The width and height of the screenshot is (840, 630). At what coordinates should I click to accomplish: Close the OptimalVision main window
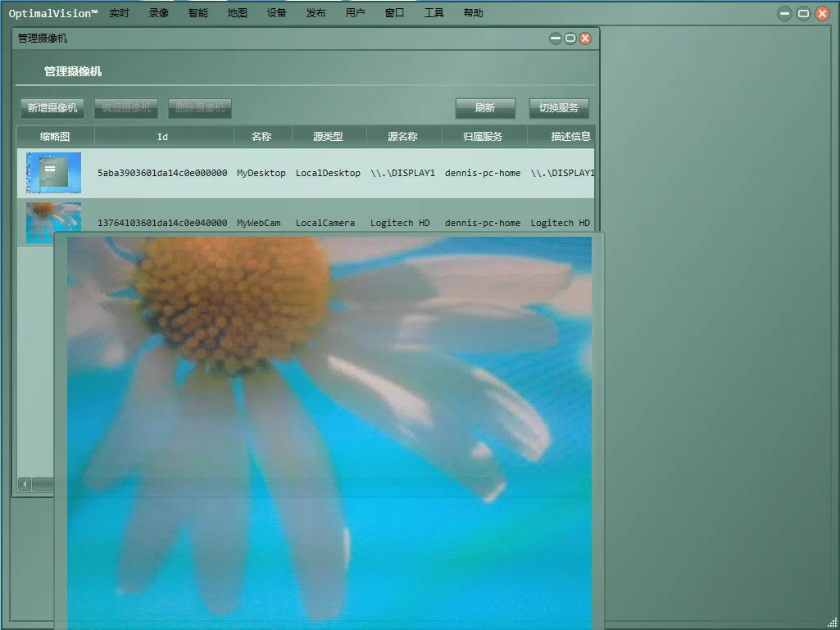822,14
